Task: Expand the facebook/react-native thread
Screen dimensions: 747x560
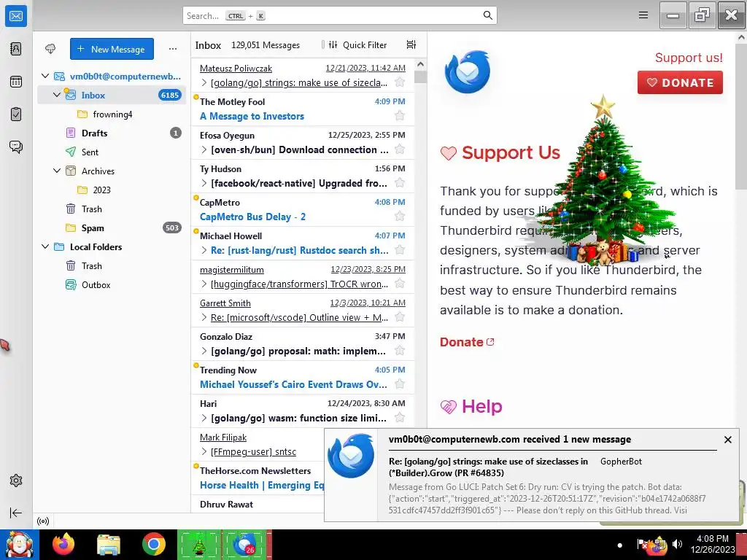Action: [x=204, y=183]
